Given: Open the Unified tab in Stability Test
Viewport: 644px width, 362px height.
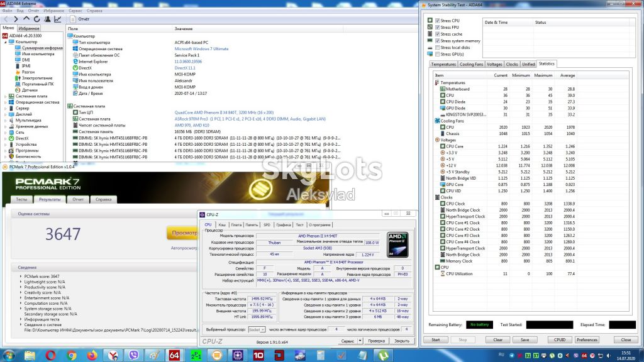Looking at the screenshot, I should (528, 64).
